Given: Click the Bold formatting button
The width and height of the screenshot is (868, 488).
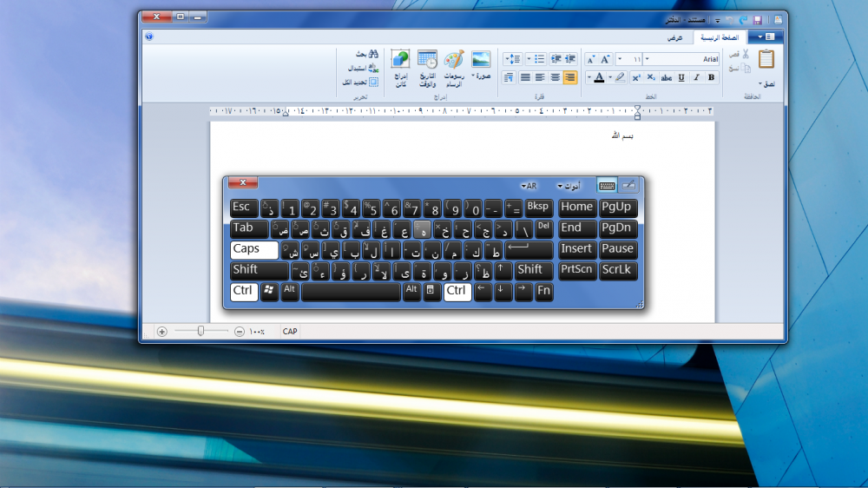Looking at the screenshot, I should [x=712, y=77].
